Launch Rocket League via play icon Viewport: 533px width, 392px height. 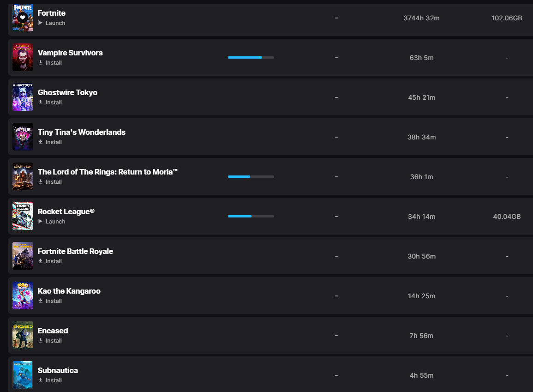41,221
